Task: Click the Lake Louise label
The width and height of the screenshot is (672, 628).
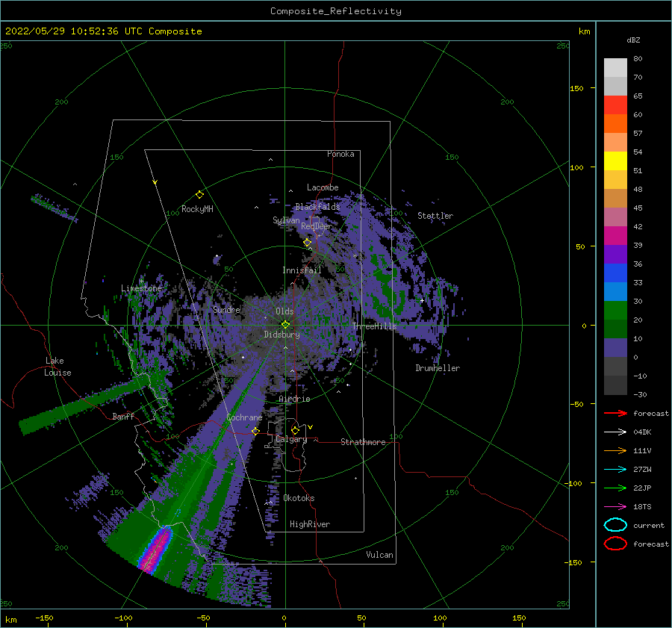Action: [57, 367]
